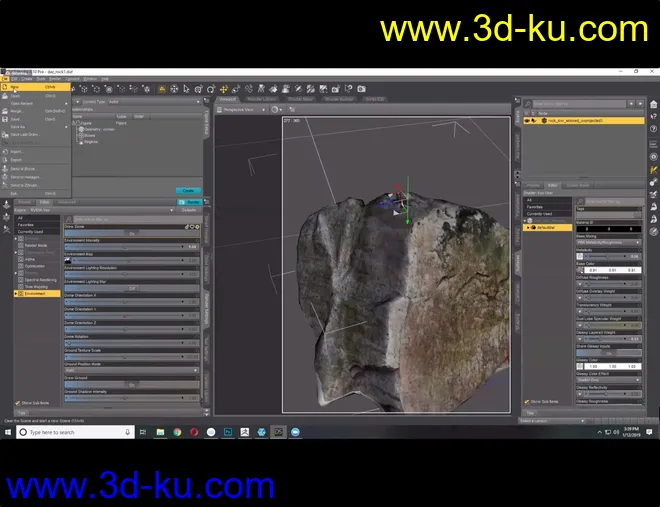
Task: Expand the Environment category in Render Settings
Action: point(16,294)
